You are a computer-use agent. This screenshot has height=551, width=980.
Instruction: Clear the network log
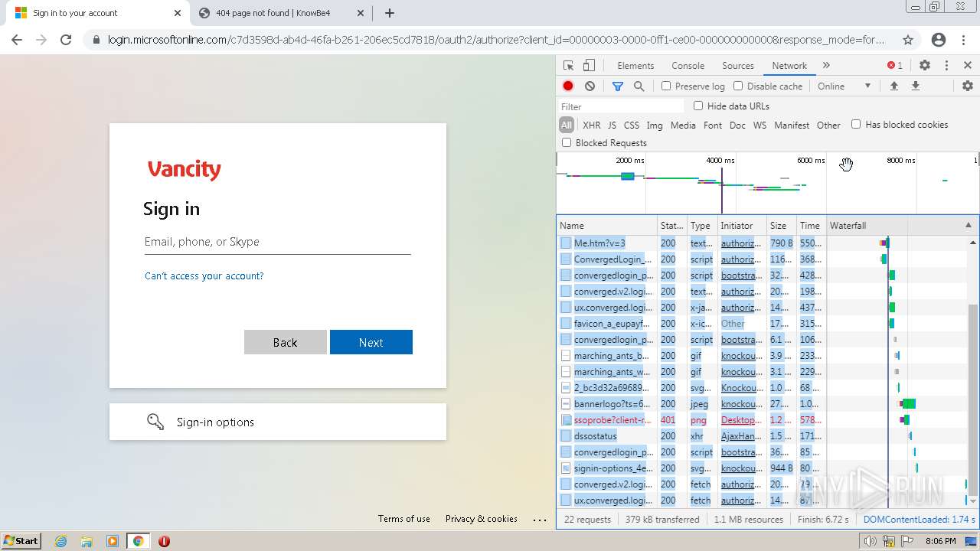pos(590,86)
